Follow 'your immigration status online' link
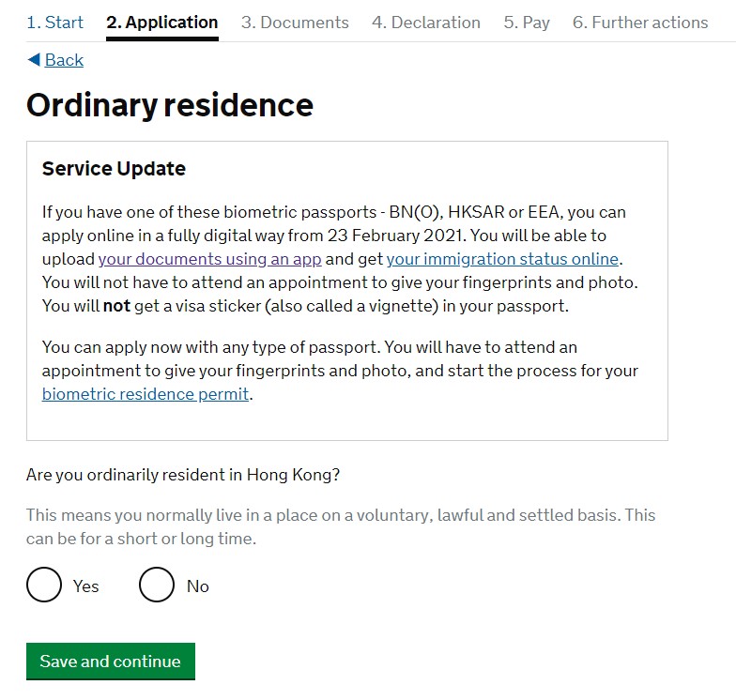This screenshot has width=736, height=700. (x=502, y=259)
